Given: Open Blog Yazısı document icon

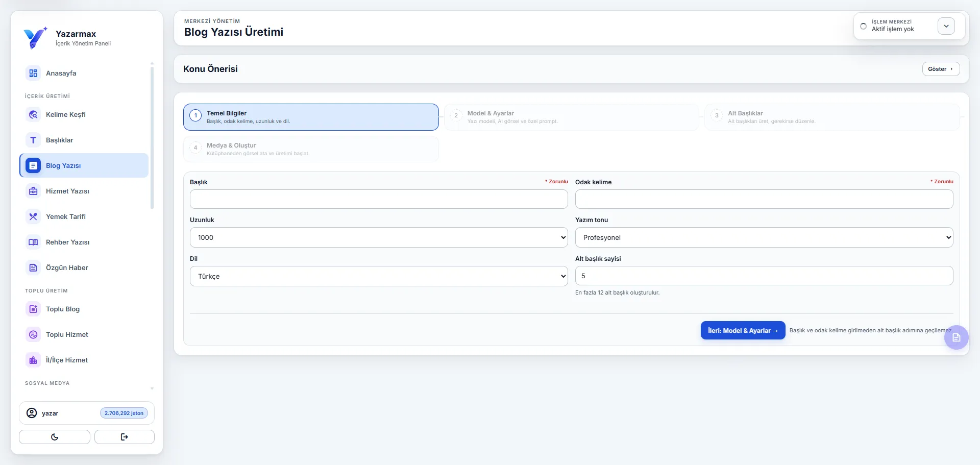Looking at the screenshot, I should click(x=33, y=165).
